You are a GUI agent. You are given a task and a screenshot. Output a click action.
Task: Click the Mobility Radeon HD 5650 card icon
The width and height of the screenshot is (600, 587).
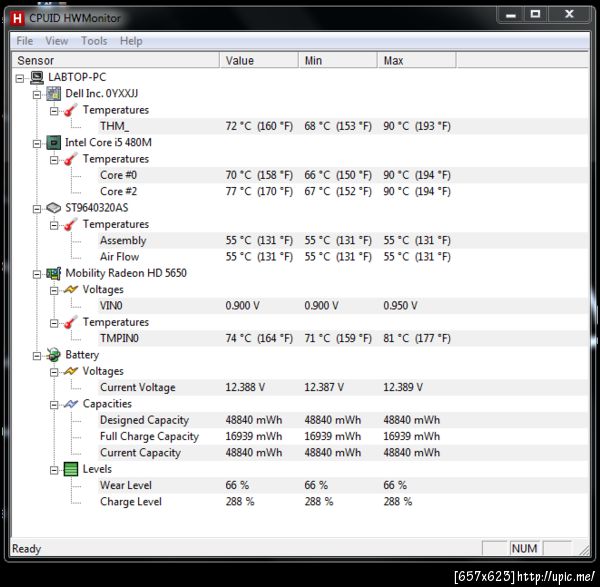tap(54, 273)
